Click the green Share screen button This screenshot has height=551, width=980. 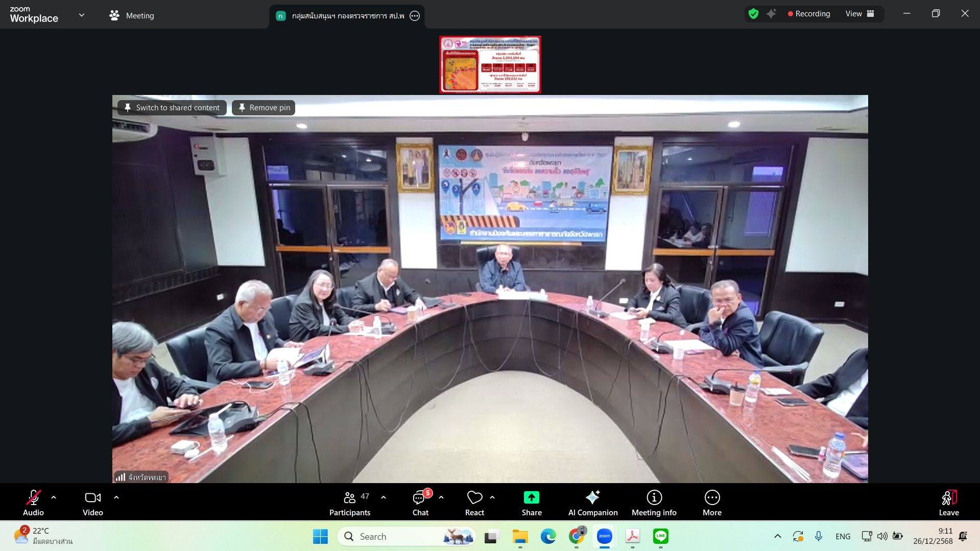point(531,503)
